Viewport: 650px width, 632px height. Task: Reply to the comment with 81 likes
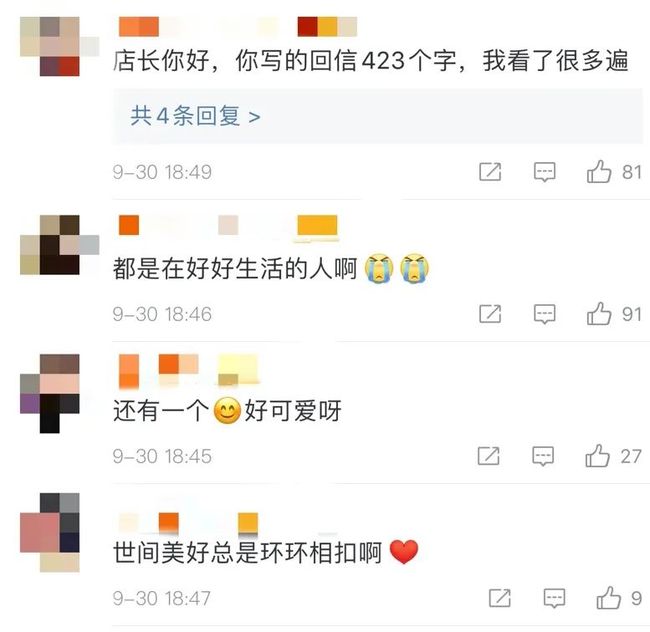point(544,172)
